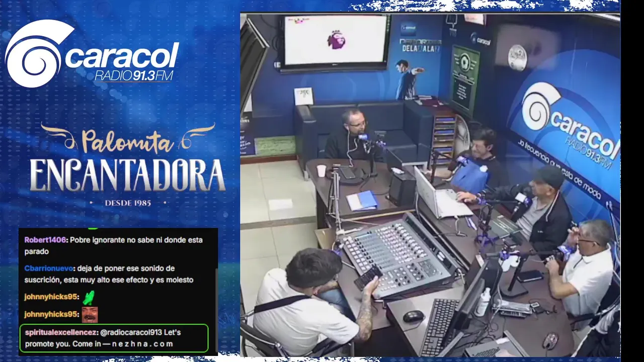
Task: Click username spiritualexcellencez in chat
Action: (x=61, y=332)
